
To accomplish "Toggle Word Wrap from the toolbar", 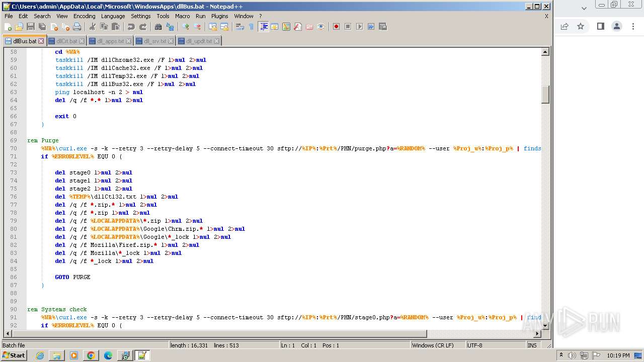I will pyautogui.click(x=240, y=27).
